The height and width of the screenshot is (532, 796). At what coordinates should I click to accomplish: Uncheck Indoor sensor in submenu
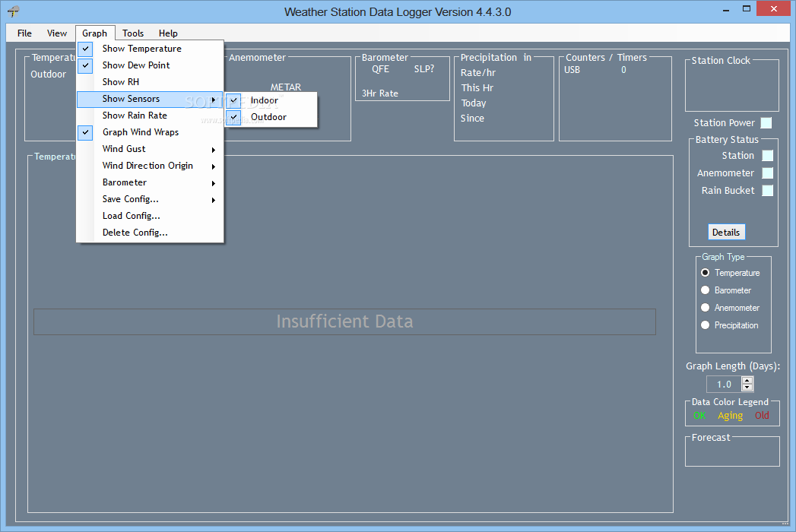click(x=271, y=100)
